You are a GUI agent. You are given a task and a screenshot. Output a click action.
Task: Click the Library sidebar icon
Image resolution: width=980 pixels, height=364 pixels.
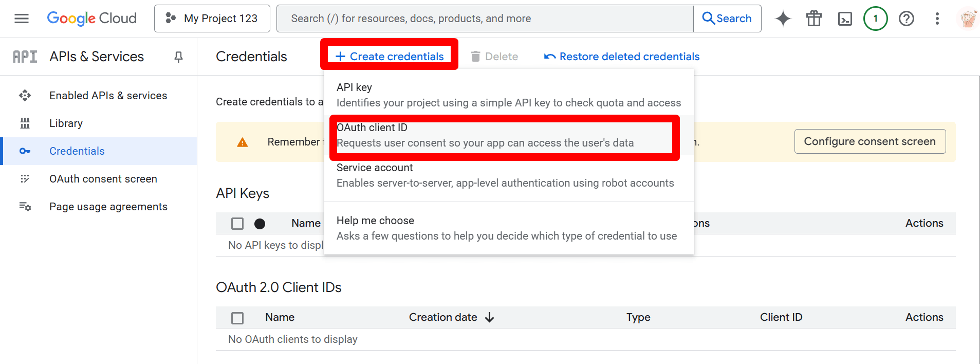tap(25, 123)
